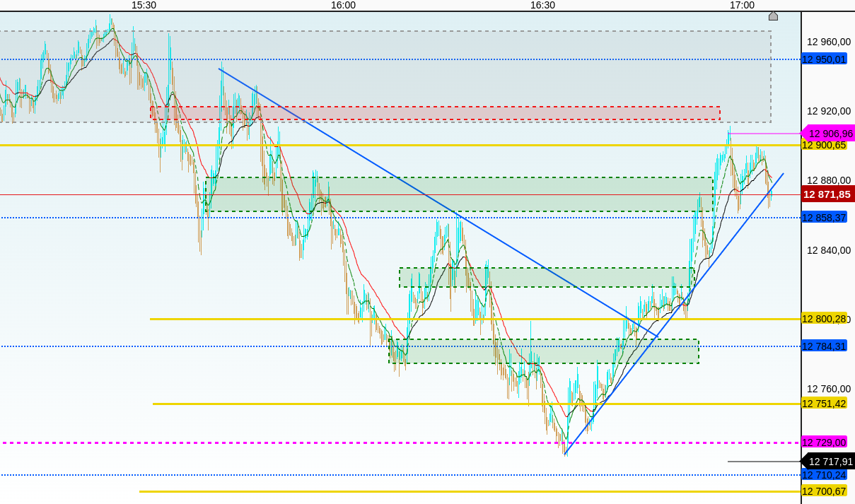The width and height of the screenshot is (855, 504).
Task: Click the 16:00 time axis label
Action: pyautogui.click(x=343, y=5)
